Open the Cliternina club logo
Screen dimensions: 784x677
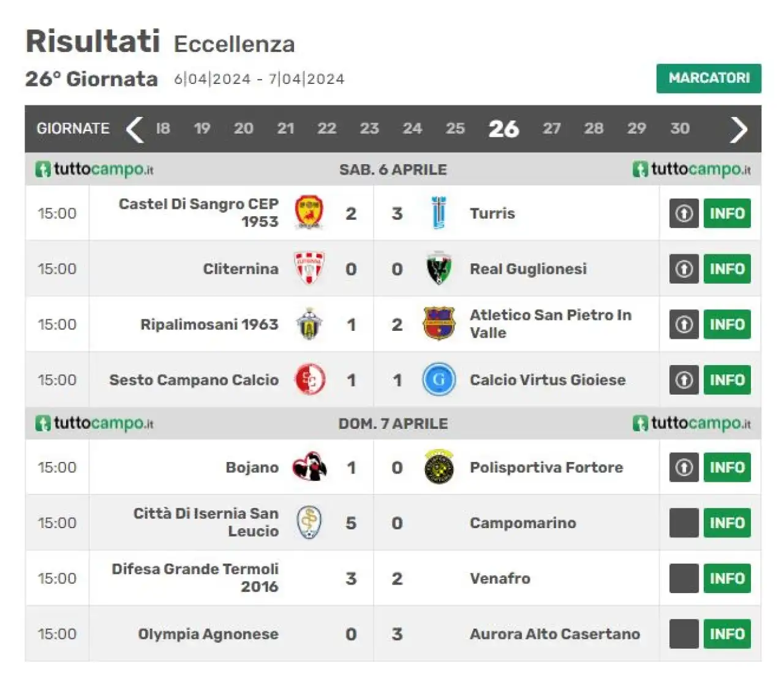tap(309, 268)
